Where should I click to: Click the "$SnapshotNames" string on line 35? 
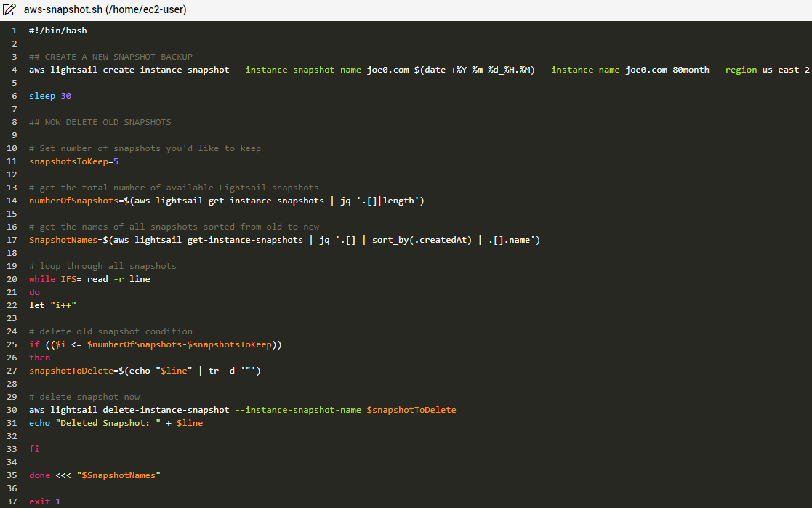click(118, 475)
